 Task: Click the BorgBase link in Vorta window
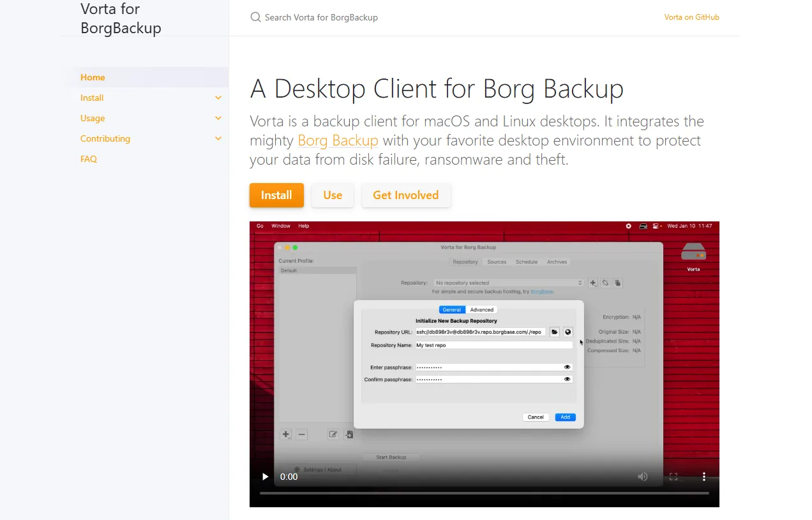542,292
